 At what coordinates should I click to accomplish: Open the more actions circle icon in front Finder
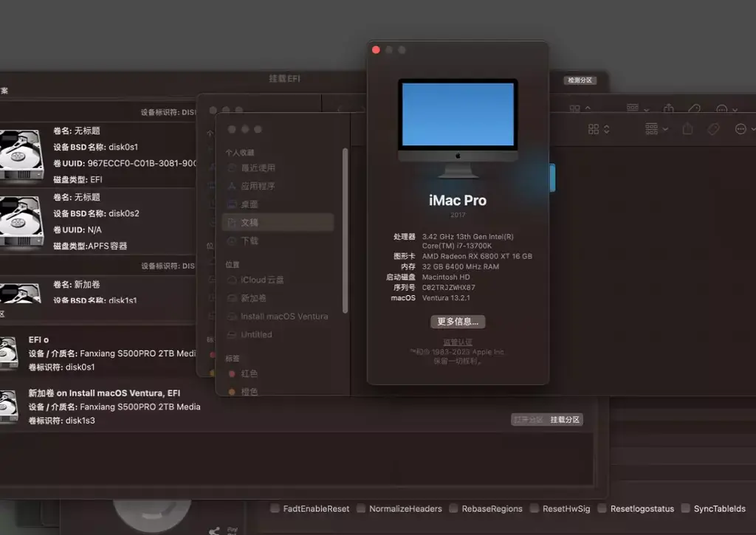tap(740, 128)
